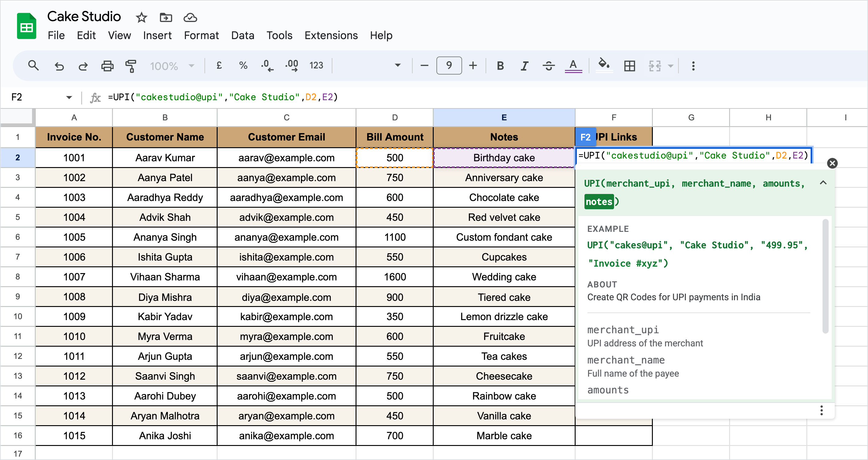
Task: Open the Extensions menu
Action: point(331,35)
